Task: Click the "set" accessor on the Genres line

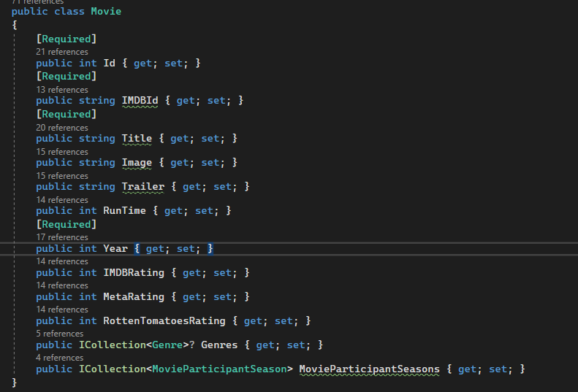Action: point(296,345)
